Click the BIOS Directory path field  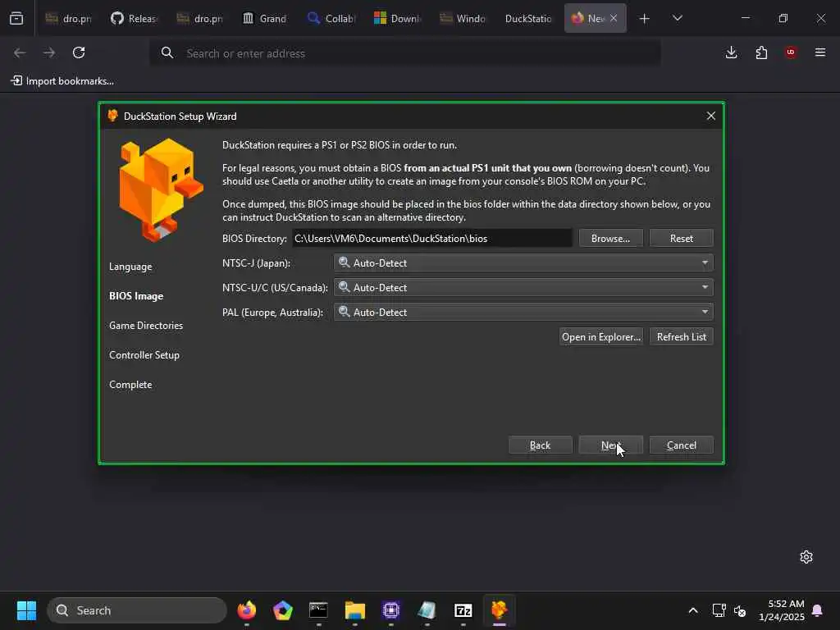pos(432,239)
